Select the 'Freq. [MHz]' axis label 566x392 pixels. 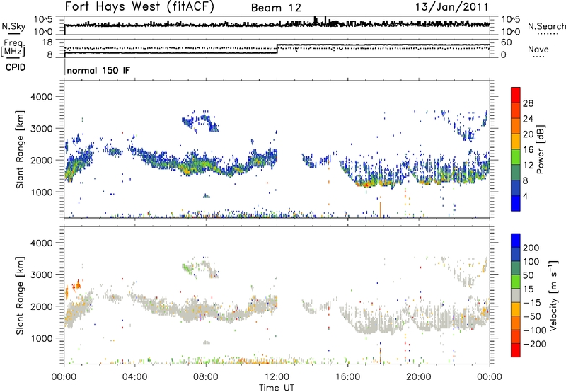(x=13, y=48)
